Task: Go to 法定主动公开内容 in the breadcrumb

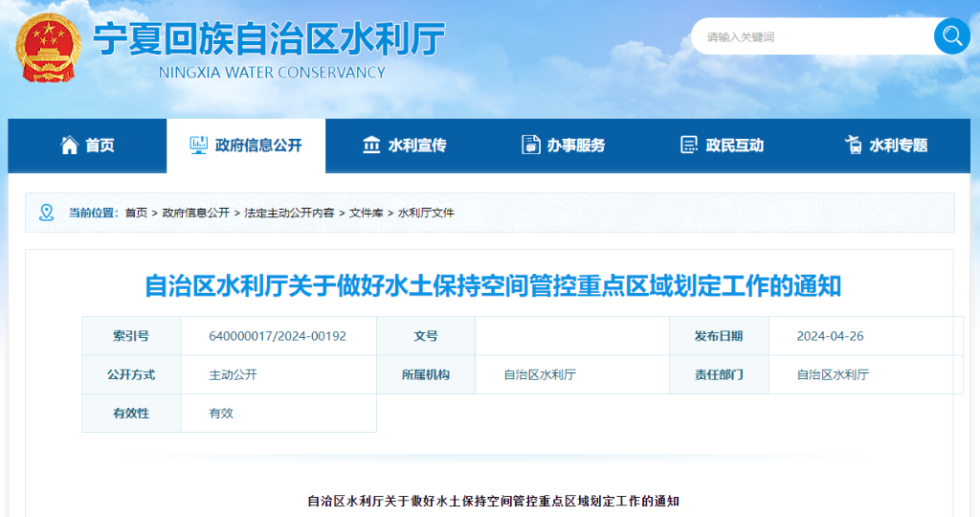Action: click(289, 213)
